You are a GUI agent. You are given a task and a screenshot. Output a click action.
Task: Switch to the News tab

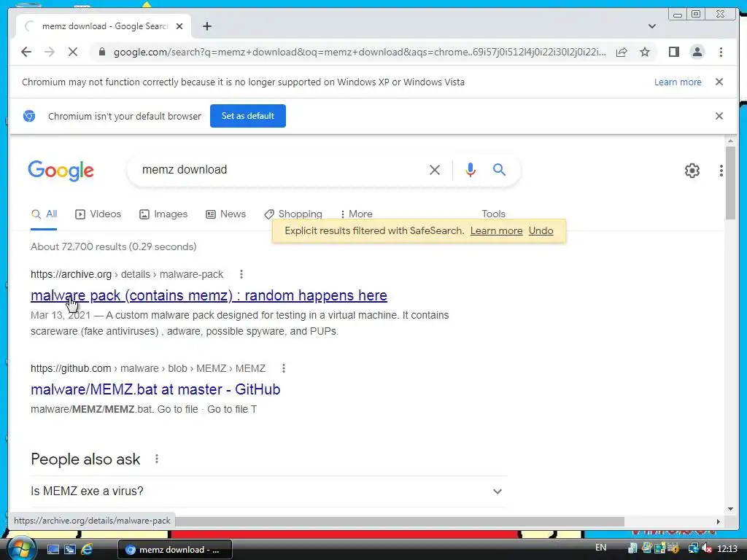coord(226,214)
